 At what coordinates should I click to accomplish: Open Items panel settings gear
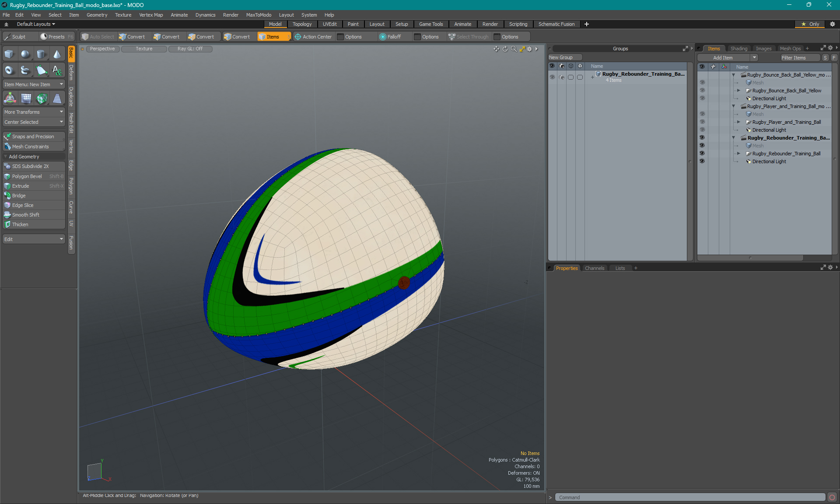(x=830, y=48)
